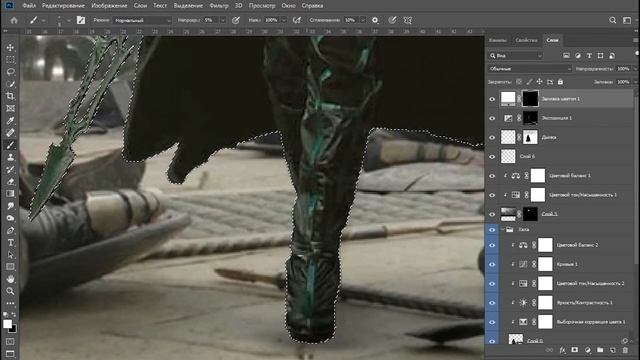Select the Move tool
This screenshot has height=360, width=640.
pyautogui.click(x=10, y=47)
